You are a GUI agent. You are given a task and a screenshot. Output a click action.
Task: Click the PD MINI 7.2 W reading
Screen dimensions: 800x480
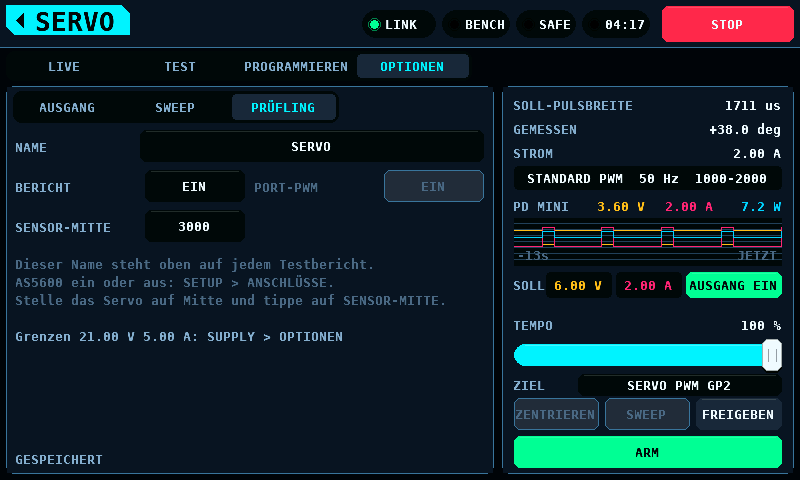pos(761,207)
